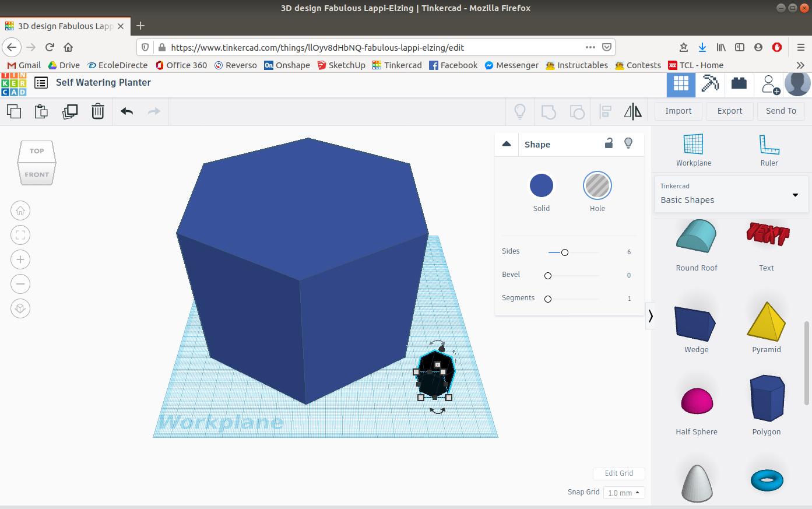812x509 pixels.
Task: Click the Delete (trash) icon
Action: click(97, 111)
